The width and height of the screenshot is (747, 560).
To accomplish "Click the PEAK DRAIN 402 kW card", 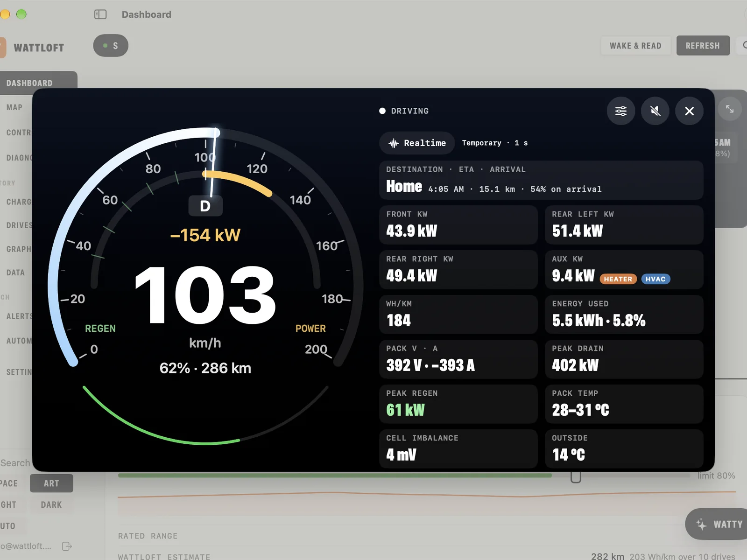I will [x=624, y=359].
